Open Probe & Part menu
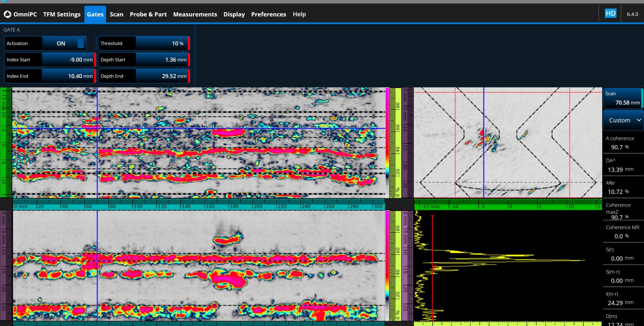 148,14
